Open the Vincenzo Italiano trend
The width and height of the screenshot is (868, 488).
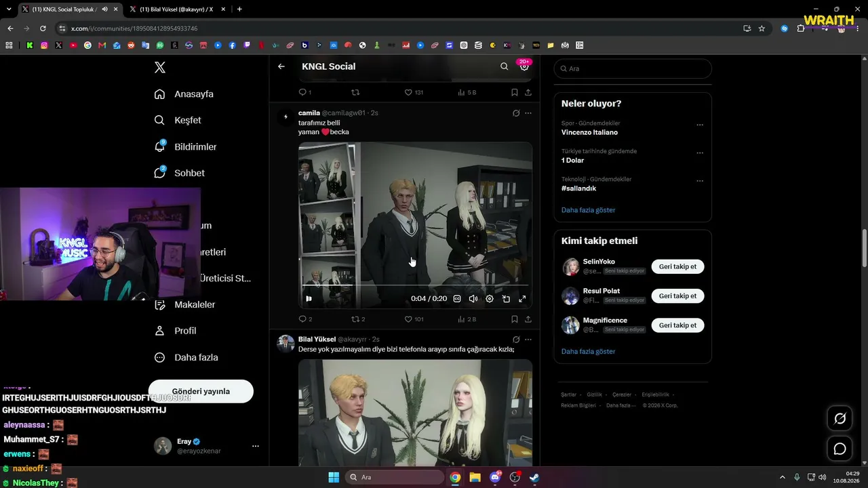click(x=589, y=132)
